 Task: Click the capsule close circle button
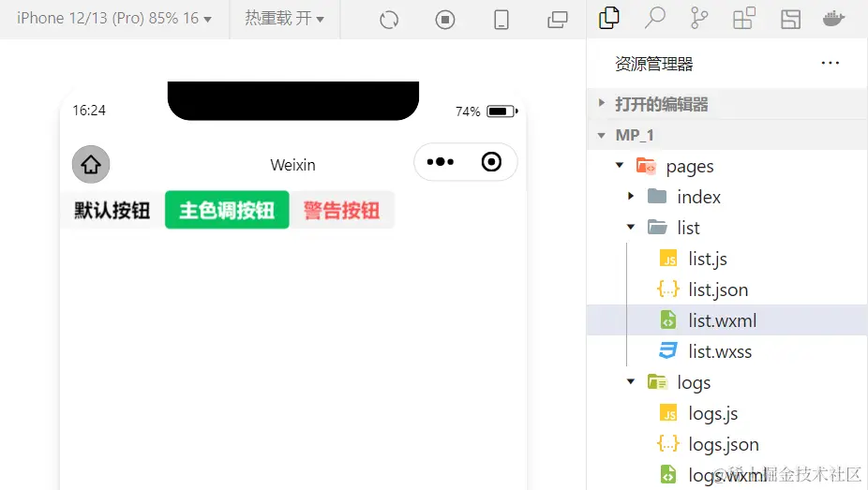tap(491, 162)
